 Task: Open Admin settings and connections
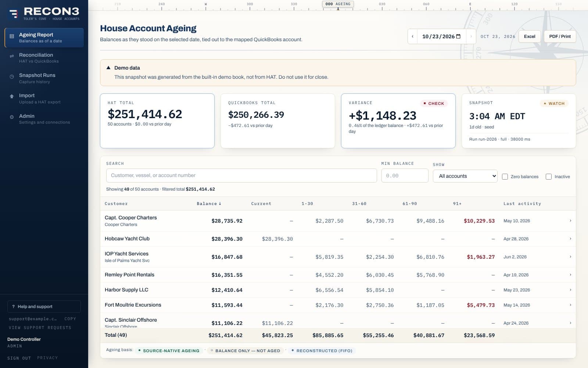pos(44,119)
